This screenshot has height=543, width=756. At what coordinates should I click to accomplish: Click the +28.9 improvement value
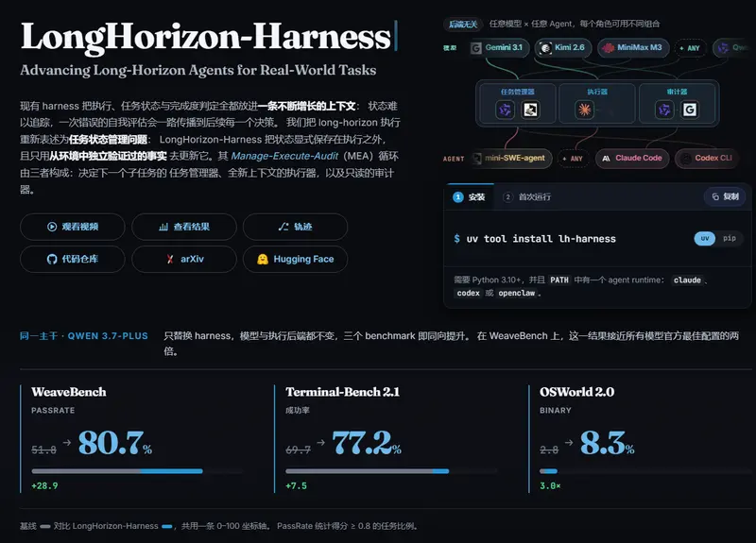pyautogui.click(x=44, y=485)
